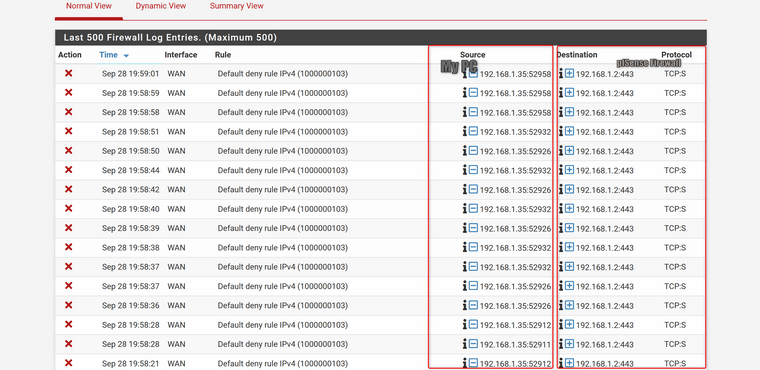Click Default deny rule text at 19:58:42
This screenshot has width=760, height=370.
283,190
